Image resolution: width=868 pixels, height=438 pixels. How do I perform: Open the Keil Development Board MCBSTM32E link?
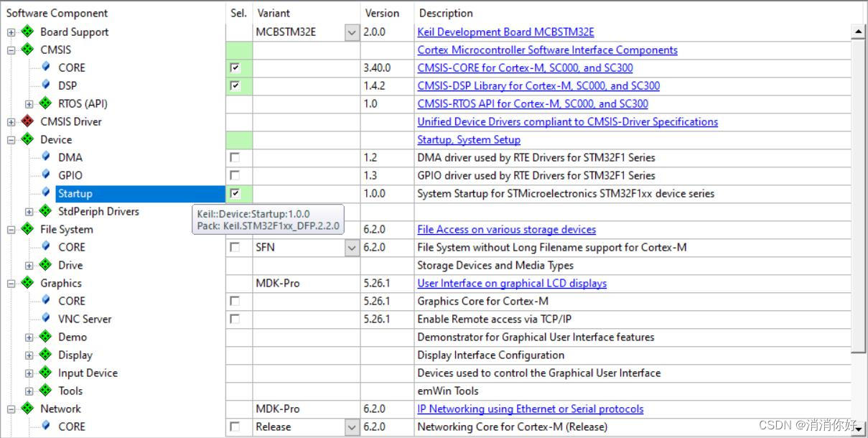pyautogui.click(x=505, y=32)
